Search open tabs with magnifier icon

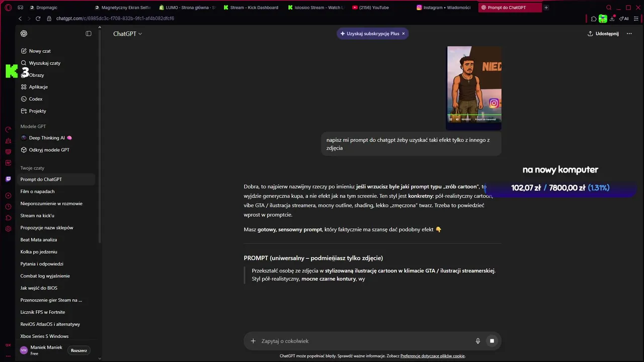click(x=609, y=8)
